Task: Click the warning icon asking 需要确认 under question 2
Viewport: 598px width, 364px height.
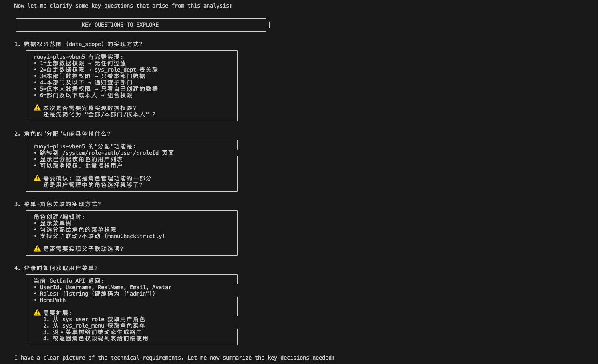Action: (37, 178)
